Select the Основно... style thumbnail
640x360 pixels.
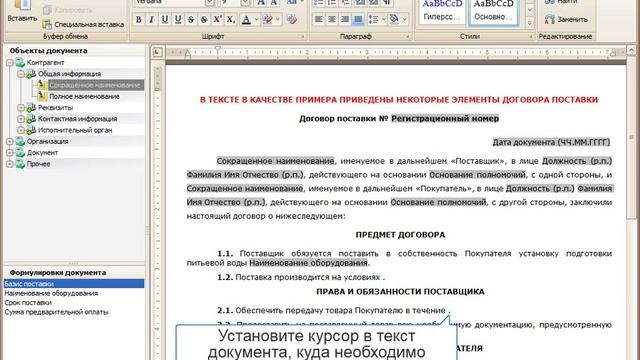[493, 11]
